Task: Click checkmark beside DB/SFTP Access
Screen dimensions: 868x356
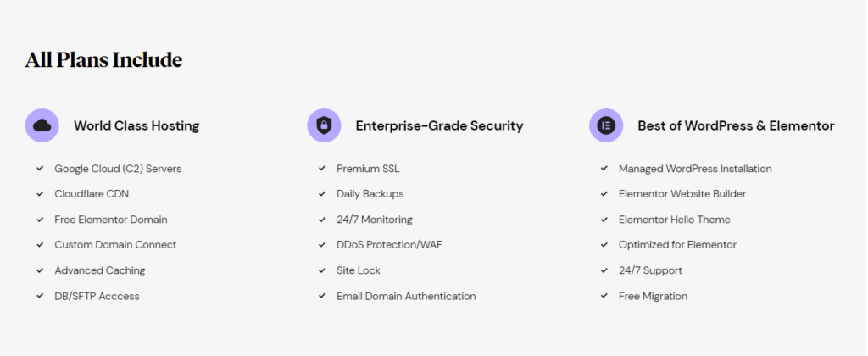Action: pyautogui.click(x=40, y=296)
